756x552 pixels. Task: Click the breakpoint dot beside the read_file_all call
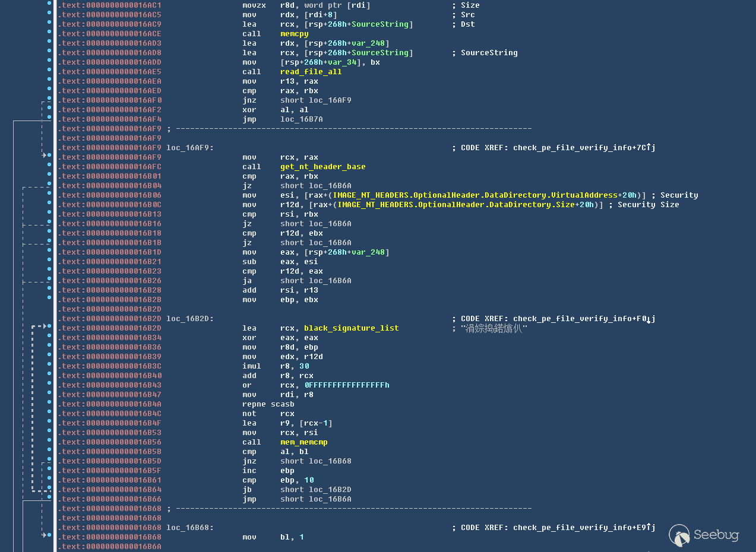tap(49, 72)
